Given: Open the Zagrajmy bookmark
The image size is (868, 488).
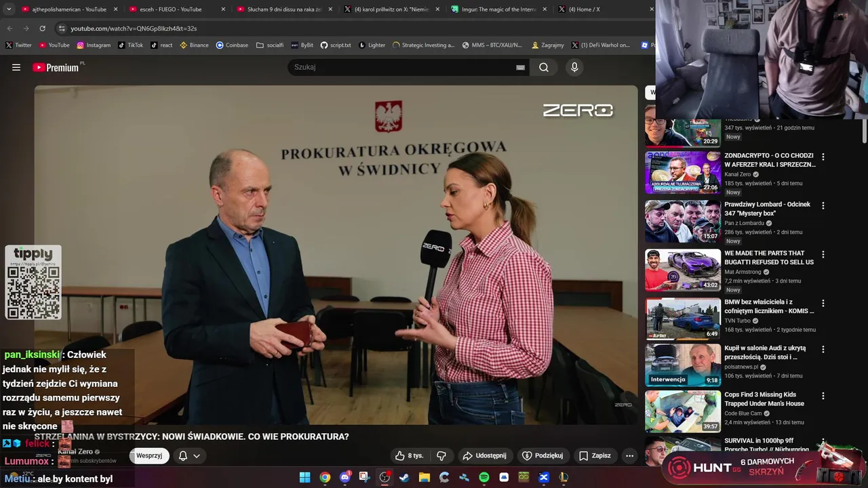Looking at the screenshot, I should pyautogui.click(x=548, y=45).
